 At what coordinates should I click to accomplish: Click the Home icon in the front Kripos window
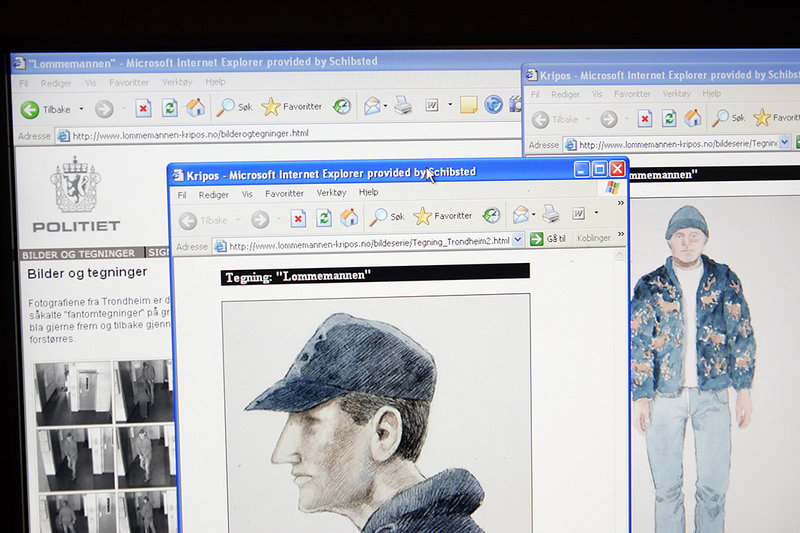pos(349,218)
